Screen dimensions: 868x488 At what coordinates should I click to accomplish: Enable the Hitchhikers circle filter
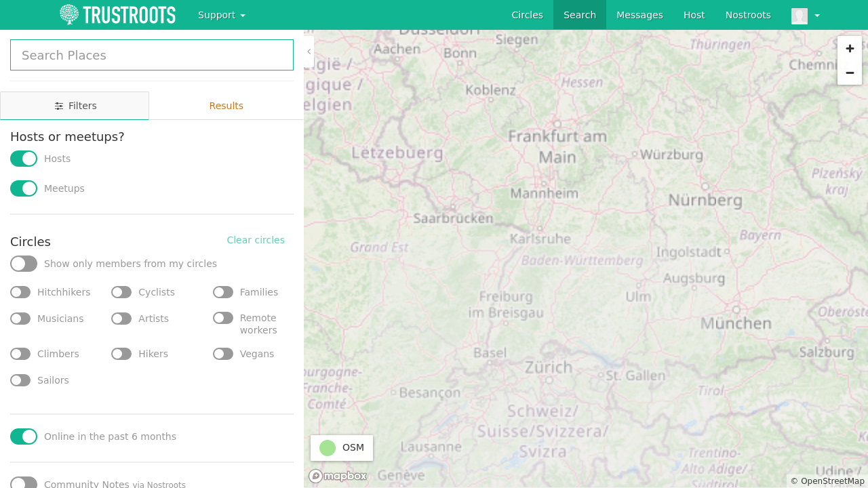20,292
